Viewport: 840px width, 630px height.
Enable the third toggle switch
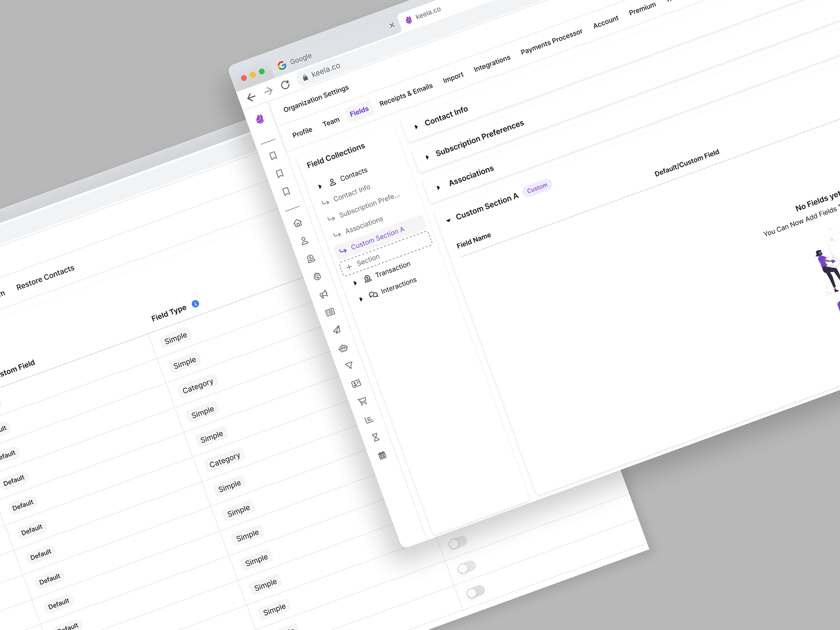476,592
